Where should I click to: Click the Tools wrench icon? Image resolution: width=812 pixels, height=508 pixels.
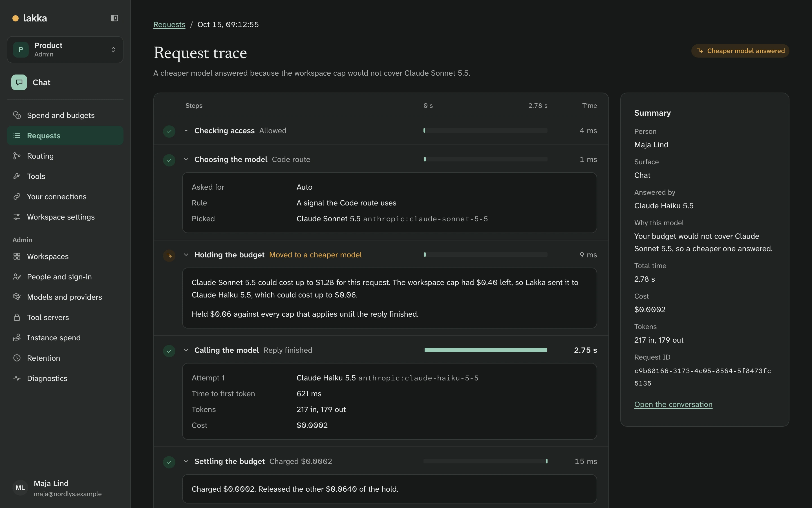(x=17, y=176)
